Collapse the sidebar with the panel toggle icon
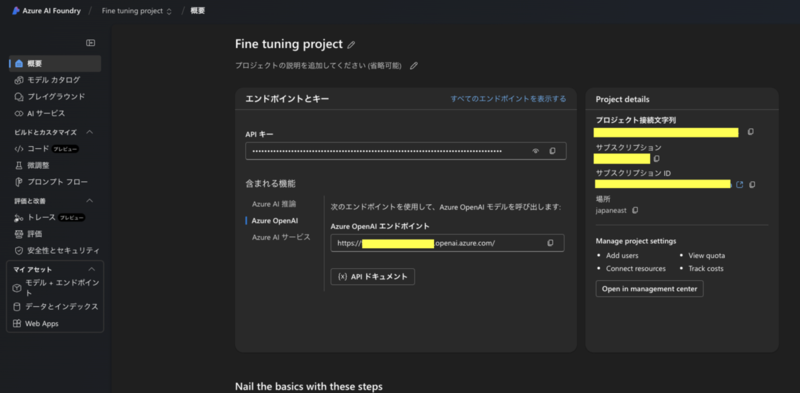800x393 pixels. [x=90, y=43]
